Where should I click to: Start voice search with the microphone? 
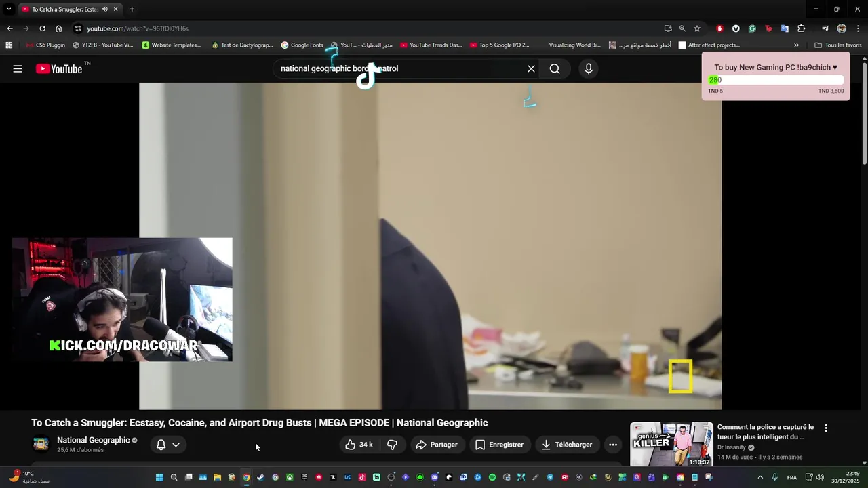(x=588, y=68)
